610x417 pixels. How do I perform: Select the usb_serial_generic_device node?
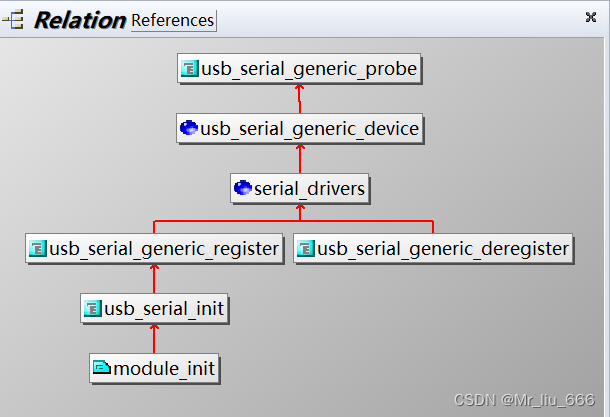coord(299,128)
